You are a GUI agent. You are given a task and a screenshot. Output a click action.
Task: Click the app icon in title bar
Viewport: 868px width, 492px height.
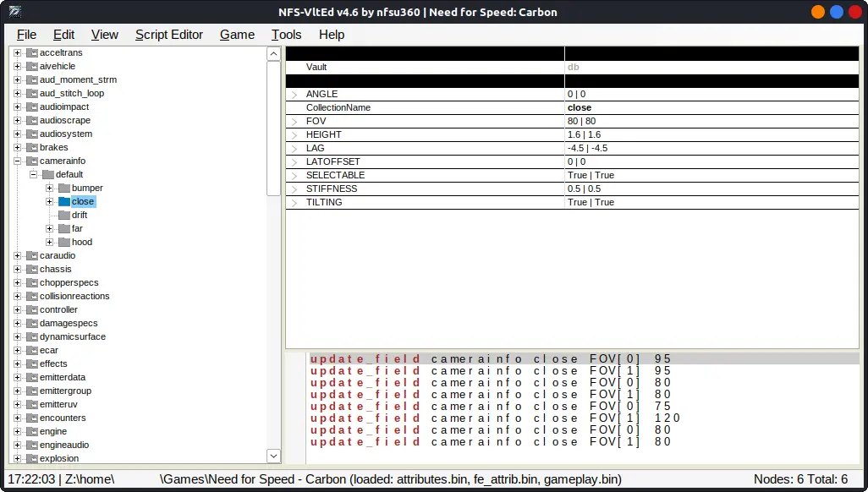coord(15,12)
